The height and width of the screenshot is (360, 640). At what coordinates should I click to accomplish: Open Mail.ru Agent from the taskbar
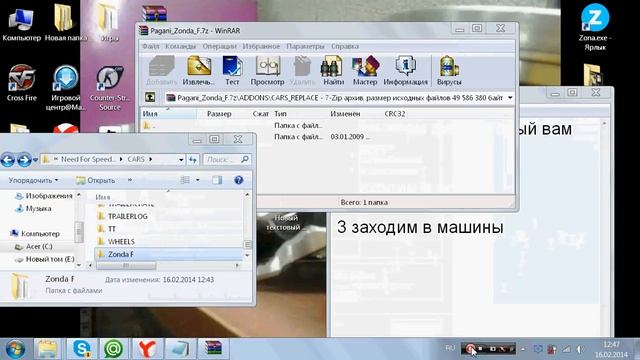113,349
